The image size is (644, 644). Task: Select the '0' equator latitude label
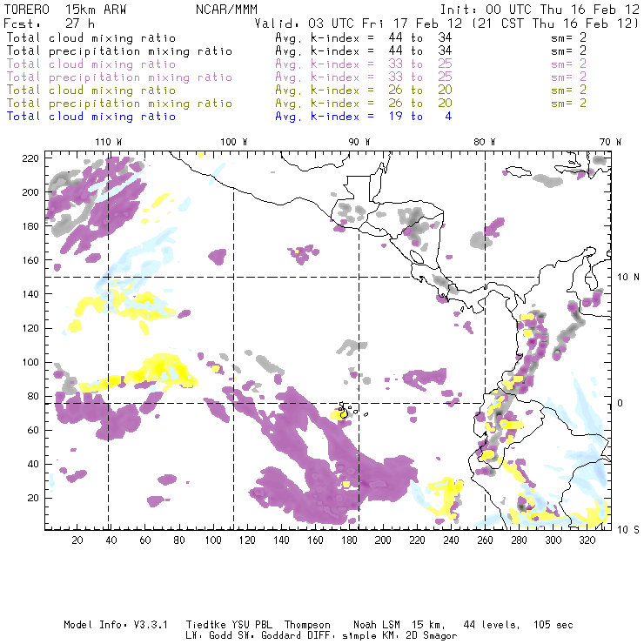(621, 403)
